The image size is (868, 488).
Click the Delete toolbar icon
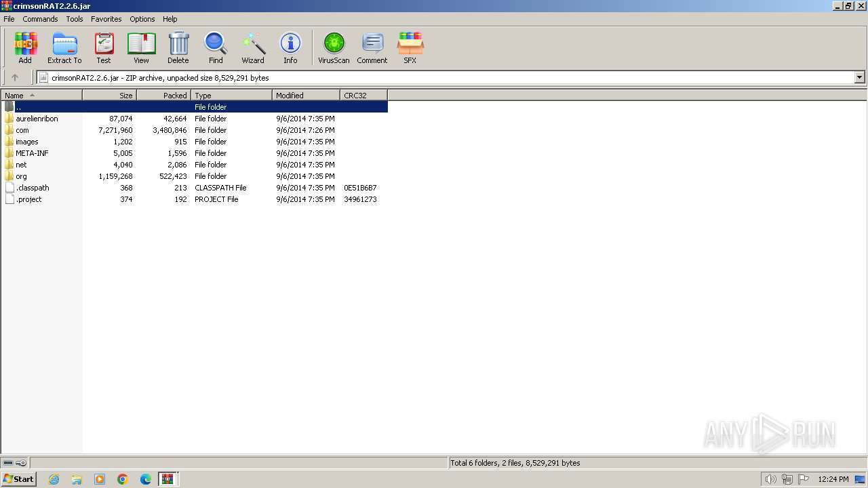(178, 48)
